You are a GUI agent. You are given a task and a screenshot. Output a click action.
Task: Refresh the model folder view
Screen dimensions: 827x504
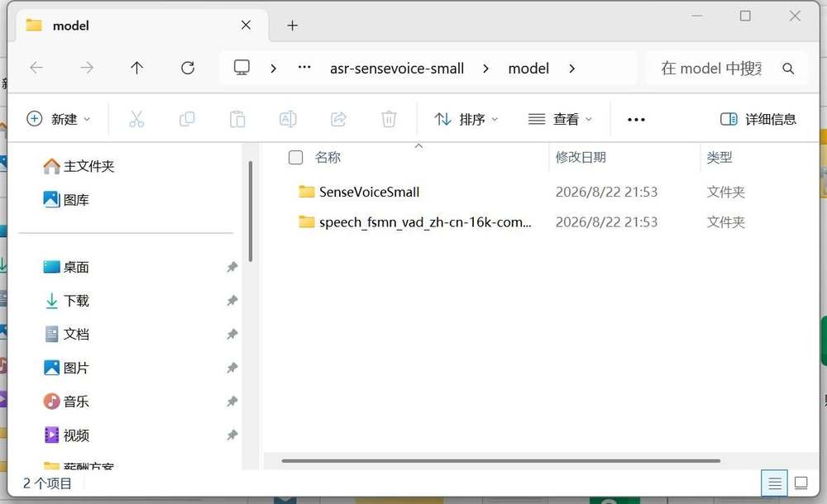188,68
